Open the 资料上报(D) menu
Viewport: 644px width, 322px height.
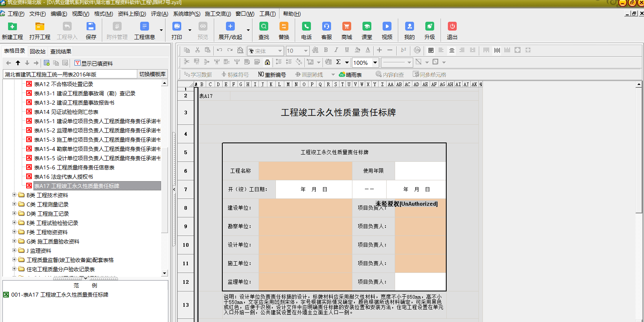pos(132,14)
